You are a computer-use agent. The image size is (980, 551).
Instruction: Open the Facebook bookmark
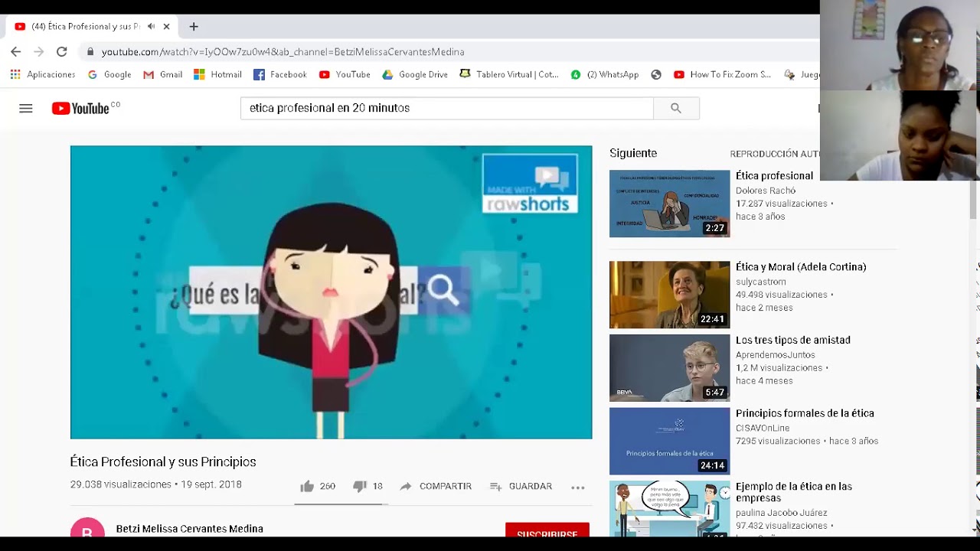tap(280, 74)
